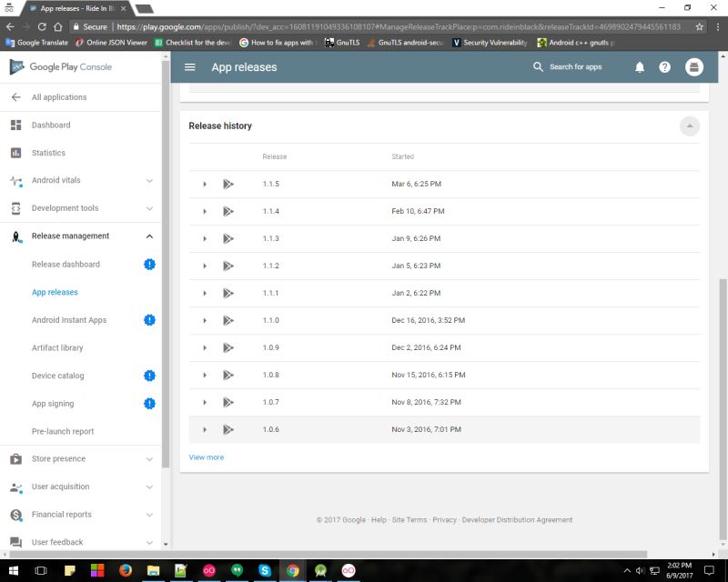Click the Financial reports dollar icon

tap(16, 515)
